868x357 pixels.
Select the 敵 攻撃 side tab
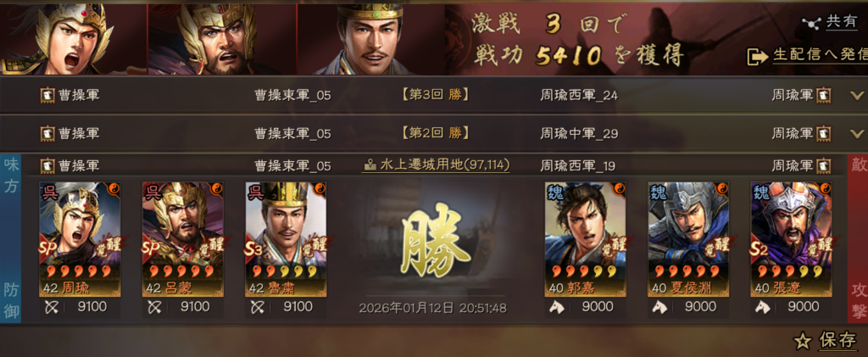coord(858,238)
